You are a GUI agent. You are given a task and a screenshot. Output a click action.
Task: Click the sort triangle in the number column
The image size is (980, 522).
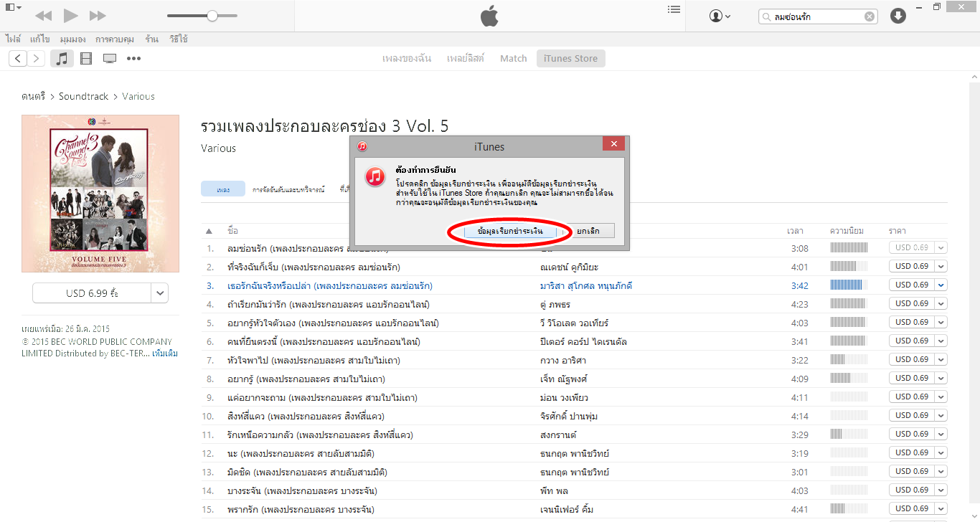pos(209,231)
